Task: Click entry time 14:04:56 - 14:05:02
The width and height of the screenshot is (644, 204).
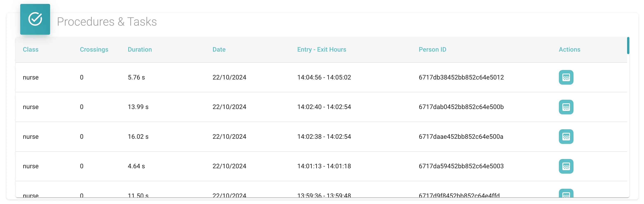Action: tap(324, 77)
